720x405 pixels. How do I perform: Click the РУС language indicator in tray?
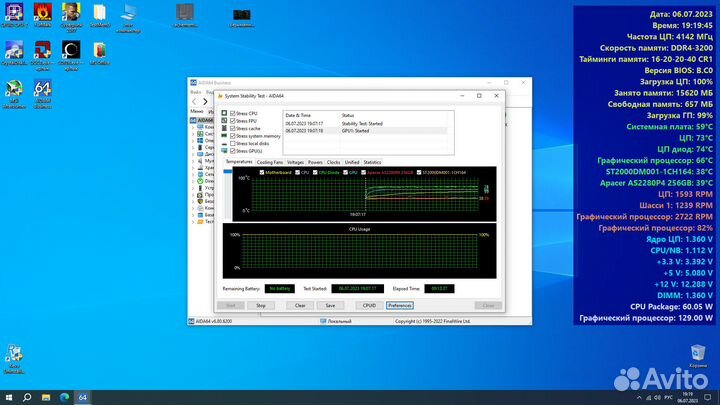[x=668, y=398]
